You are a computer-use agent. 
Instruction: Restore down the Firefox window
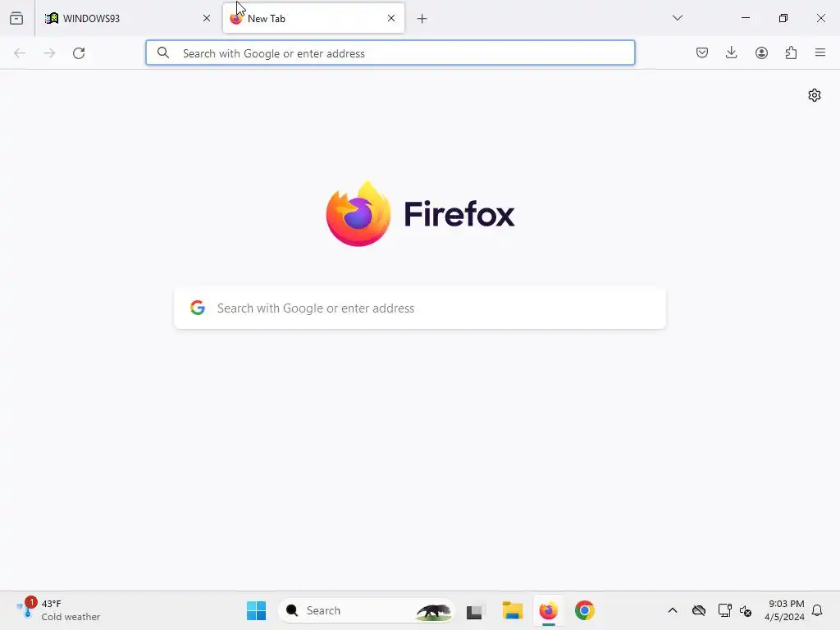point(783,18)
